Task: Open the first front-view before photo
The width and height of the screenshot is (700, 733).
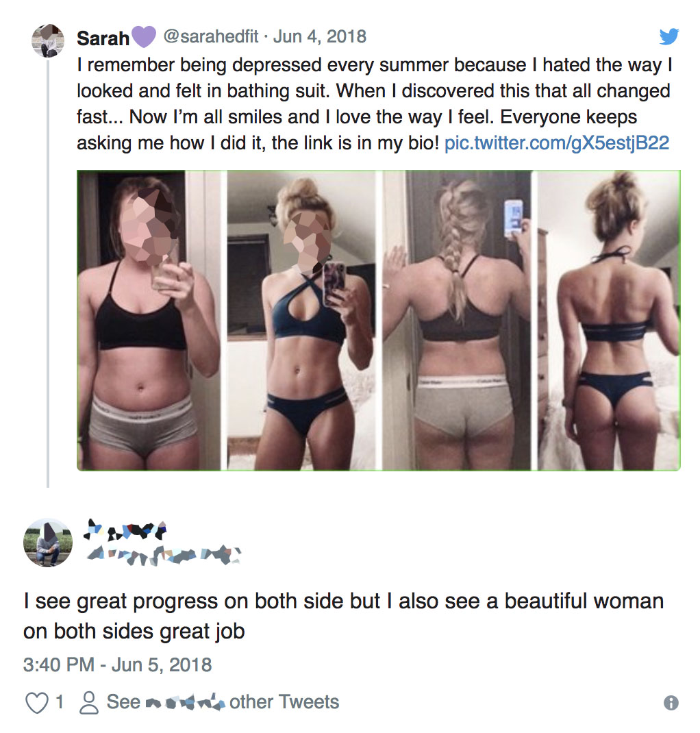Action: click(x=149, y=320)
